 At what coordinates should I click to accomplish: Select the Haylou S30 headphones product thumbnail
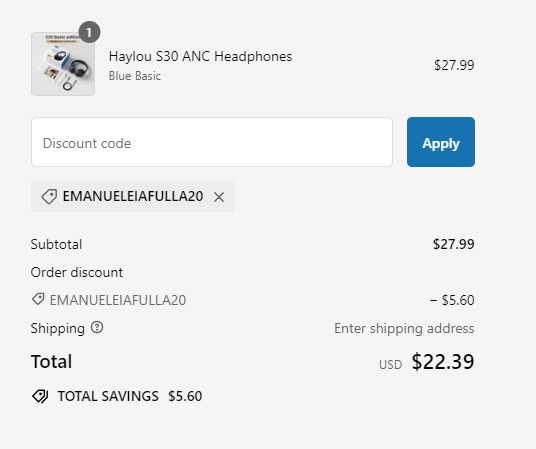click(x=63, y=64)
